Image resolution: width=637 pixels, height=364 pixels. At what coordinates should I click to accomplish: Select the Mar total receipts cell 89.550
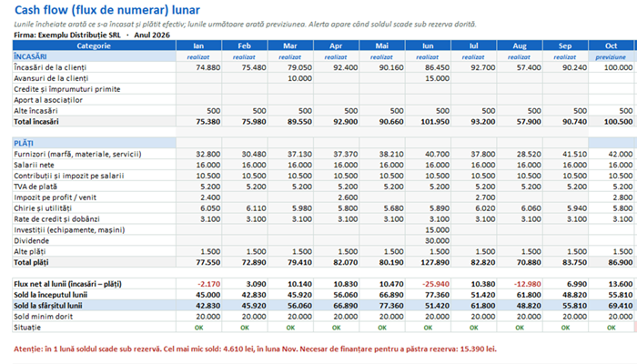point(290,121)
